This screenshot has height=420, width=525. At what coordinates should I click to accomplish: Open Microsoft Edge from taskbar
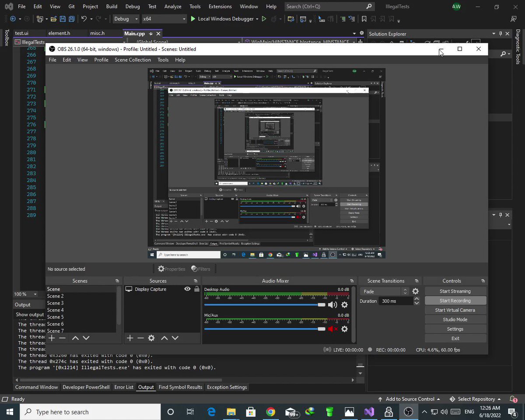coord(211,412)
